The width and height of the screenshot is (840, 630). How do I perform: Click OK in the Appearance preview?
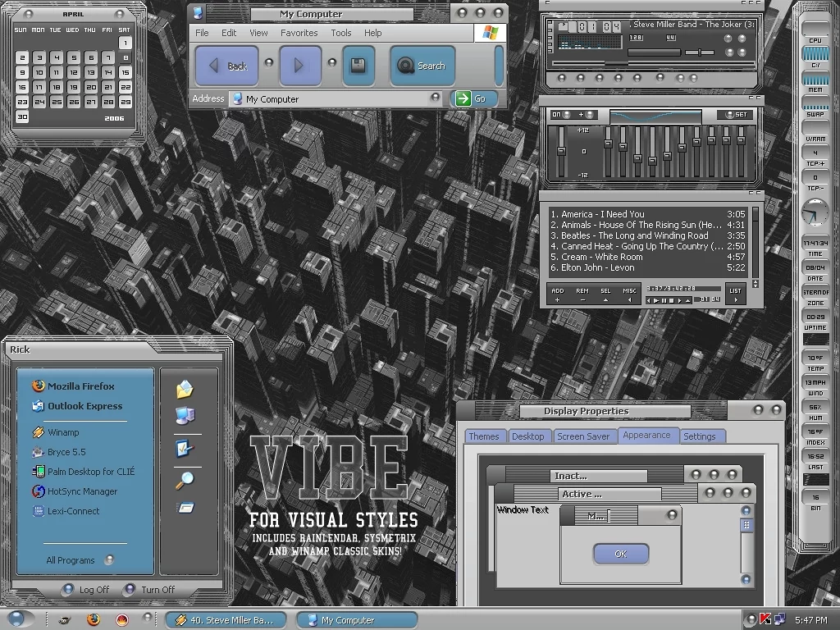(x=620, y=554)
